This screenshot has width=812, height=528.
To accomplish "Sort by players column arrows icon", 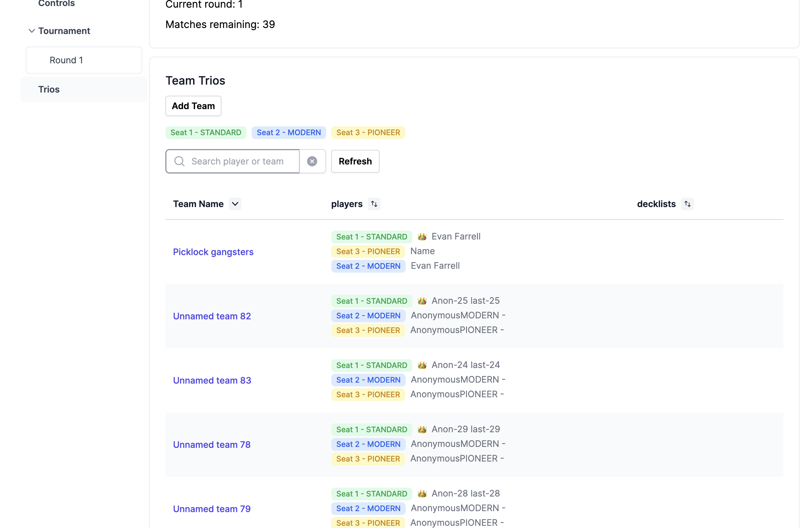I will point(374,204).
